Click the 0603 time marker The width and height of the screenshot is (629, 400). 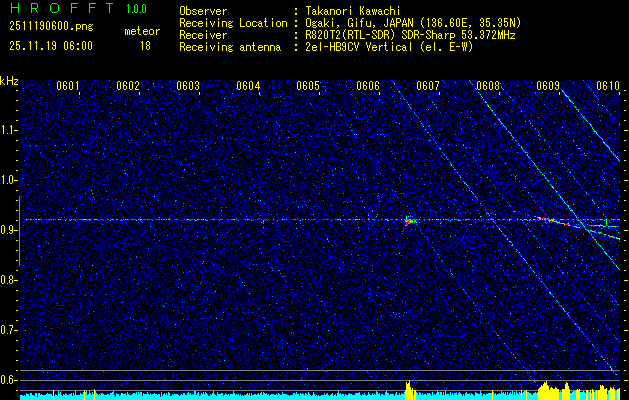coord(188,86)
